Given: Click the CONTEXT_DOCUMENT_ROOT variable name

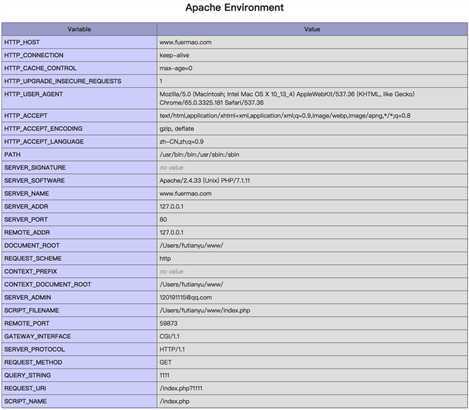Looking at the screenshot, I should [x=48, y=285].
